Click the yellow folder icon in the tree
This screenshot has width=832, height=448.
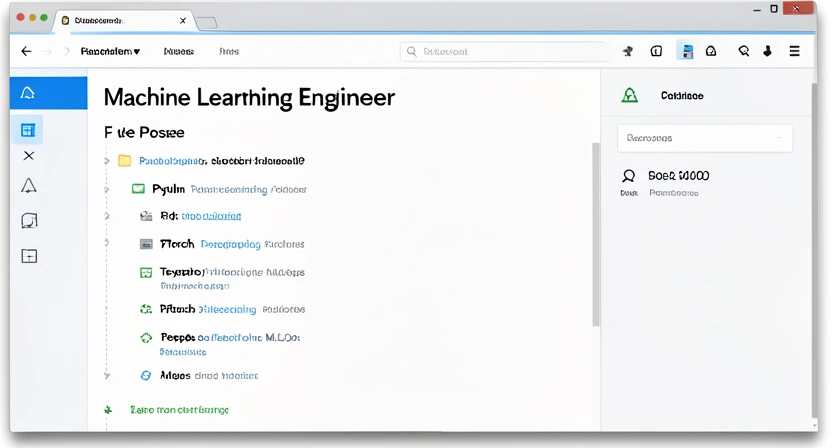pyautogui.click(x=125, y=160)
